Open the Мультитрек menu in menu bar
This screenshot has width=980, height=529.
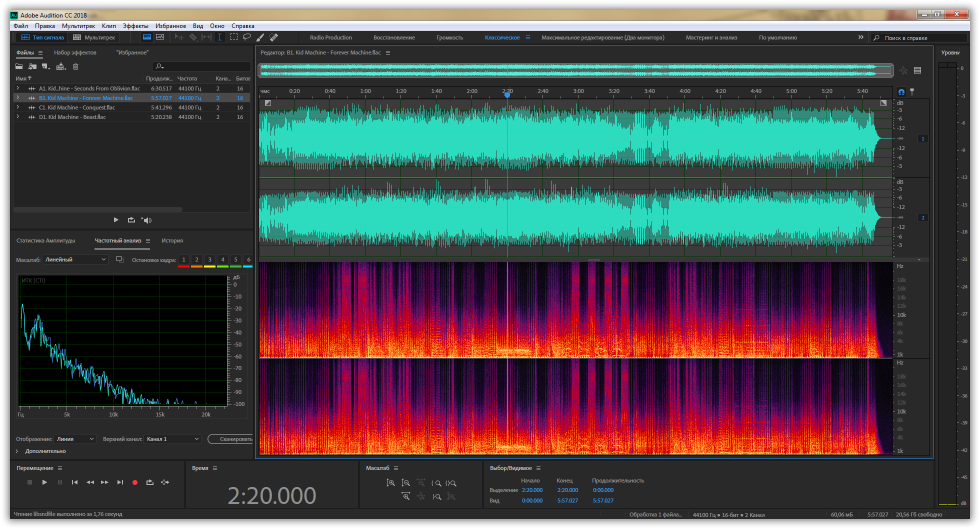tap(78, 26)
